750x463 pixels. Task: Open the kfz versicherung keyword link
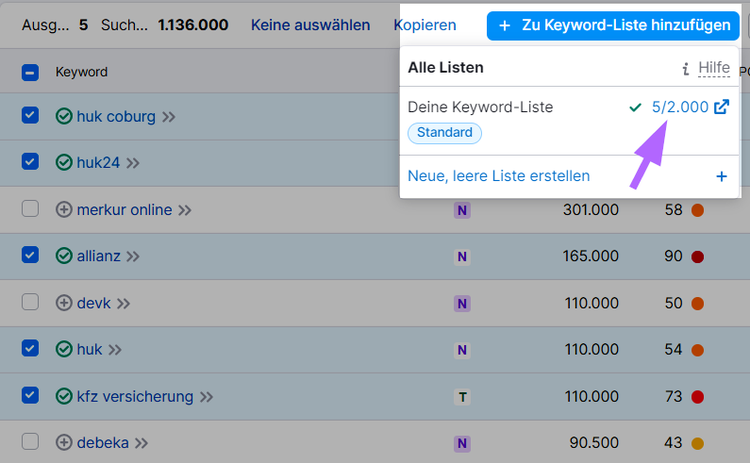tap(135, 397)
